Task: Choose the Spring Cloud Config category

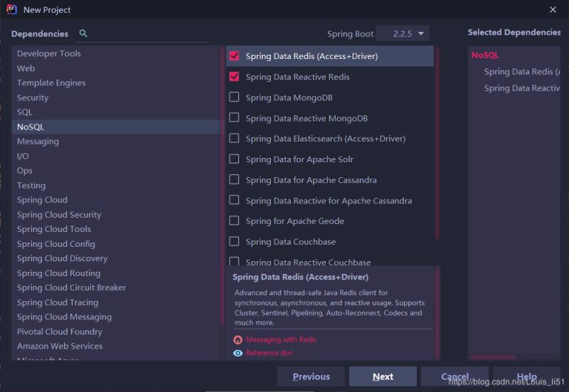Action: [56, 243]
